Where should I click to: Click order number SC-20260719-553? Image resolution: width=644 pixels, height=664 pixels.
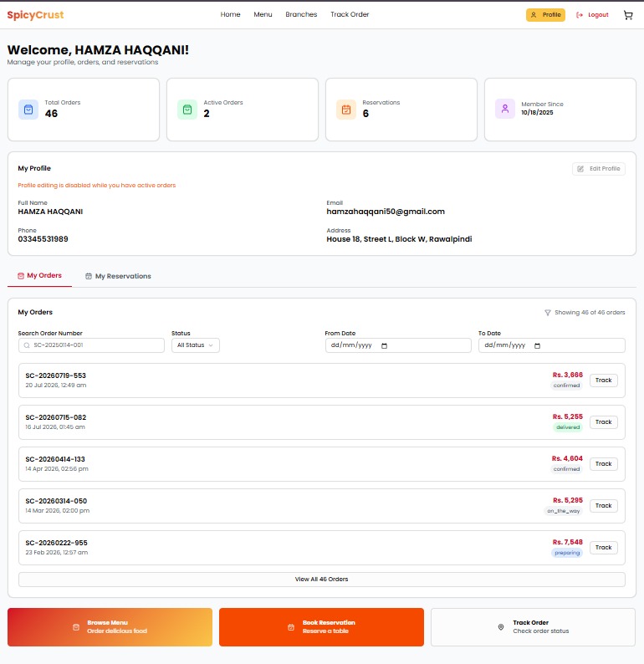point(55,375)
